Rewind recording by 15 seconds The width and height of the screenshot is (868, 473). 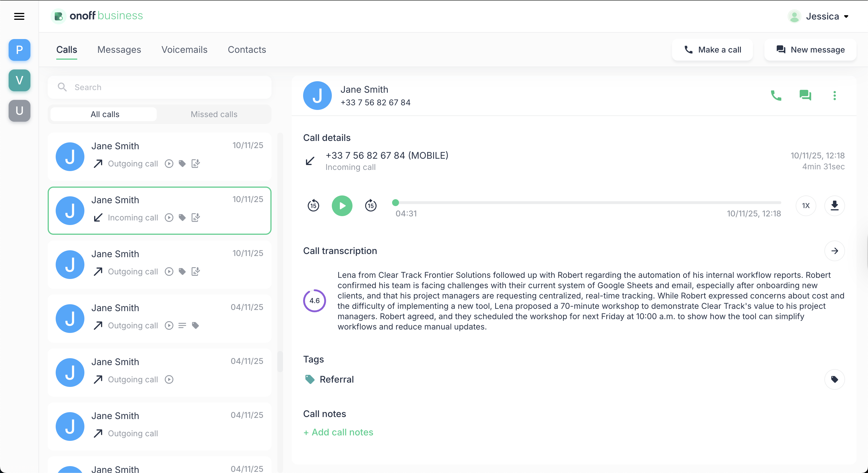pyautogui.click(x=313, y=206)
